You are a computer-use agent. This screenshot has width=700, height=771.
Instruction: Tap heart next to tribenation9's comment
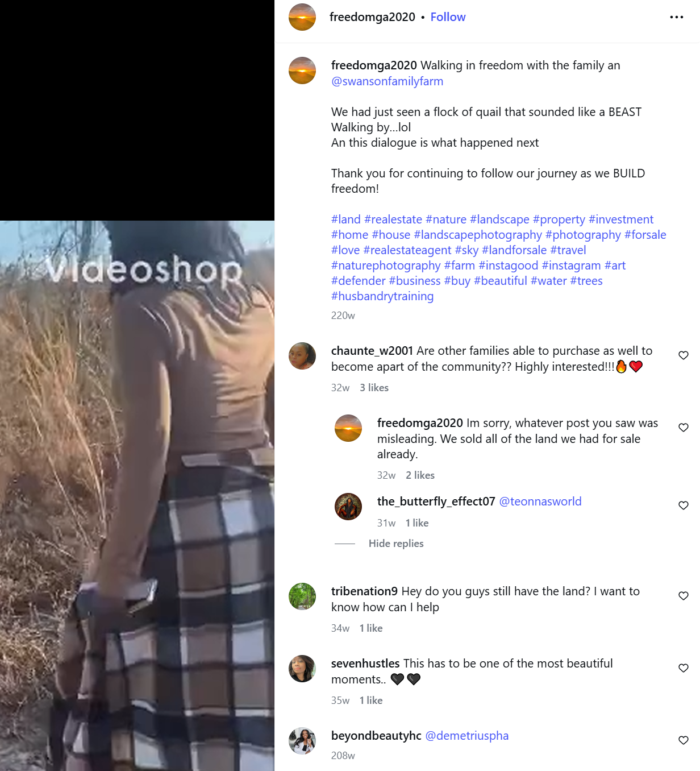click(684, 596)
